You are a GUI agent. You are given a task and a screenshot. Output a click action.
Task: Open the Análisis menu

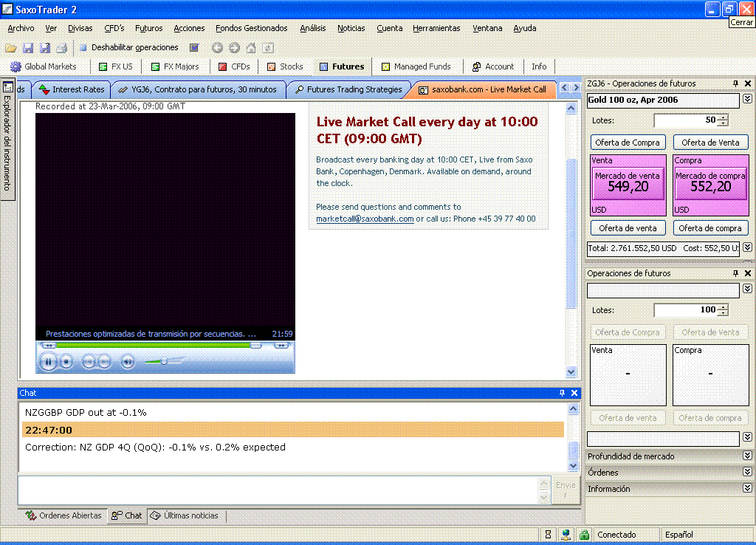tap(313, 28)
